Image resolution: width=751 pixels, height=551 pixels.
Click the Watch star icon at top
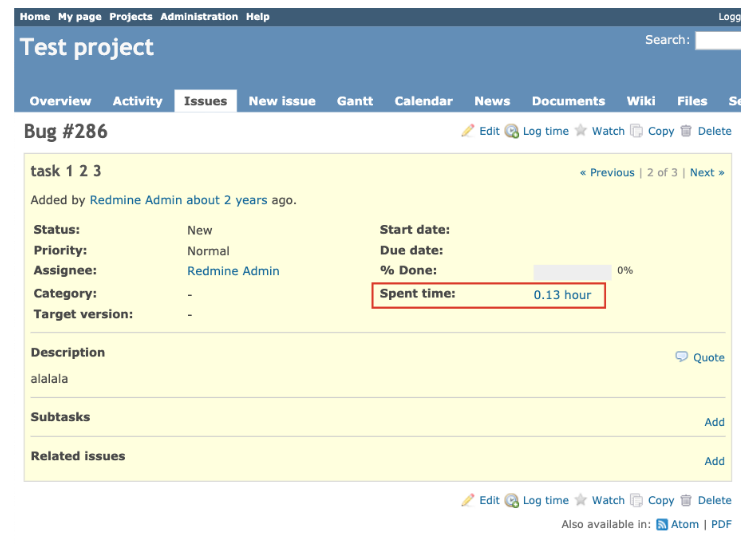pyautogui.click(x=580, y=131)
